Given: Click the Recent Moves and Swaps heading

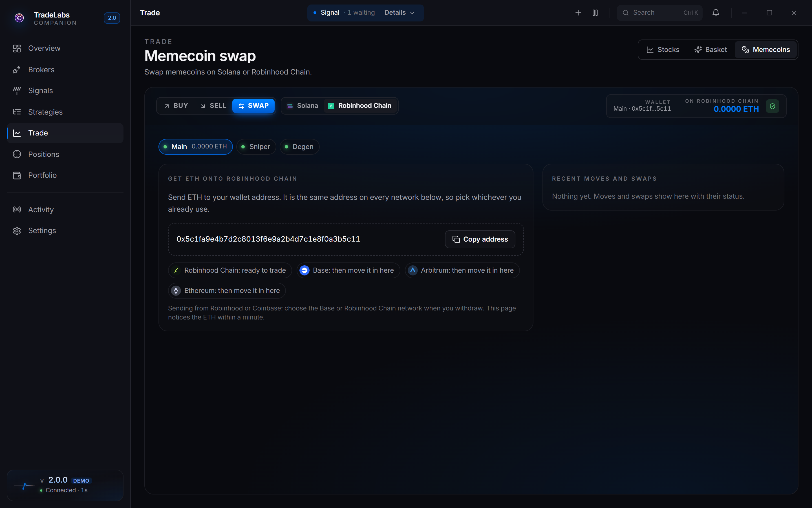Looking at the screenshot, I should (x=604, y=179).
